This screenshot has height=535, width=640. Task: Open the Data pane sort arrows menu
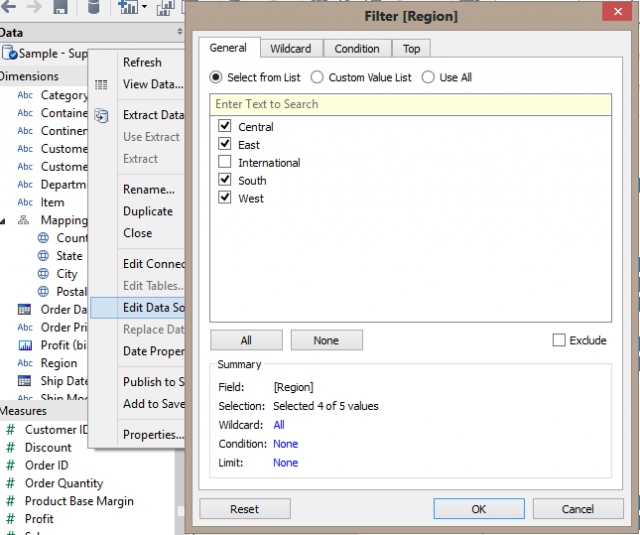click(180, 31)
